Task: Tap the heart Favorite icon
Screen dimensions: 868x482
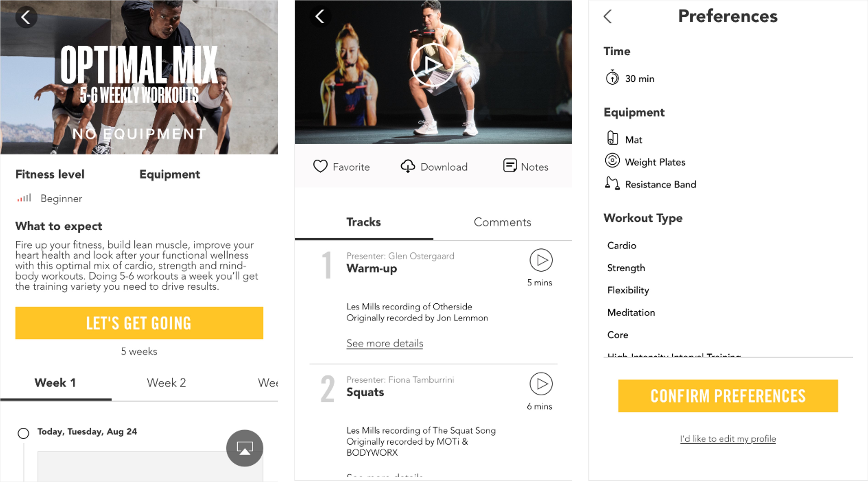Action: point(320,166)
